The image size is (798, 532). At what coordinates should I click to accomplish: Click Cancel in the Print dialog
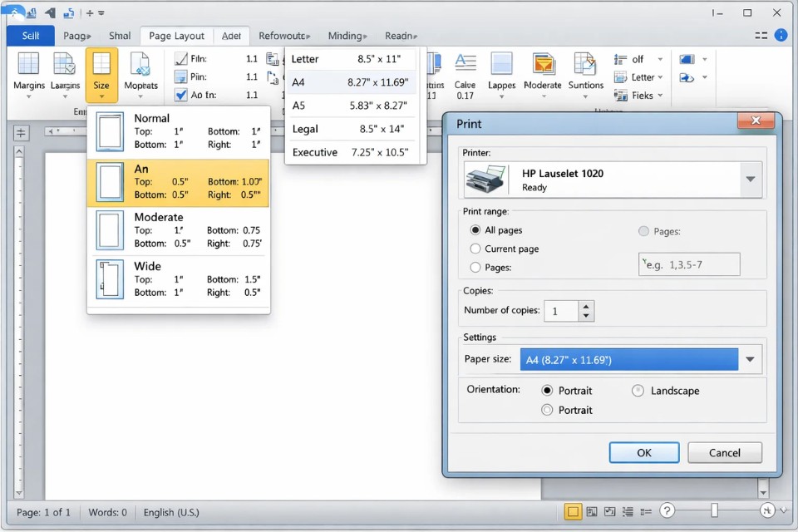(x=724, y=453)
